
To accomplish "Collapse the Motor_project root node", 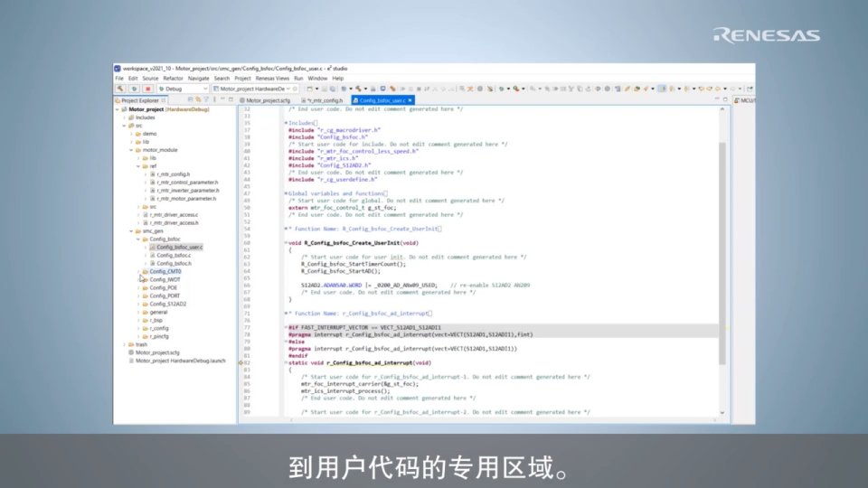I will 118,109.
